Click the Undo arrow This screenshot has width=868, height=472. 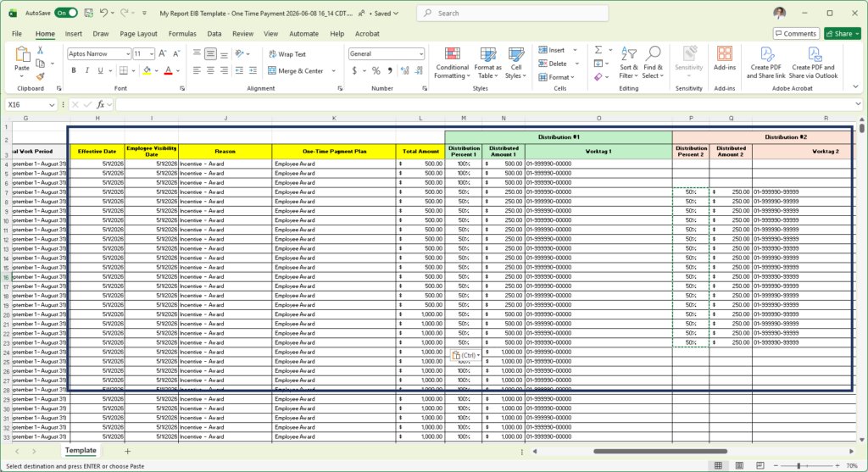click(103, 13)
